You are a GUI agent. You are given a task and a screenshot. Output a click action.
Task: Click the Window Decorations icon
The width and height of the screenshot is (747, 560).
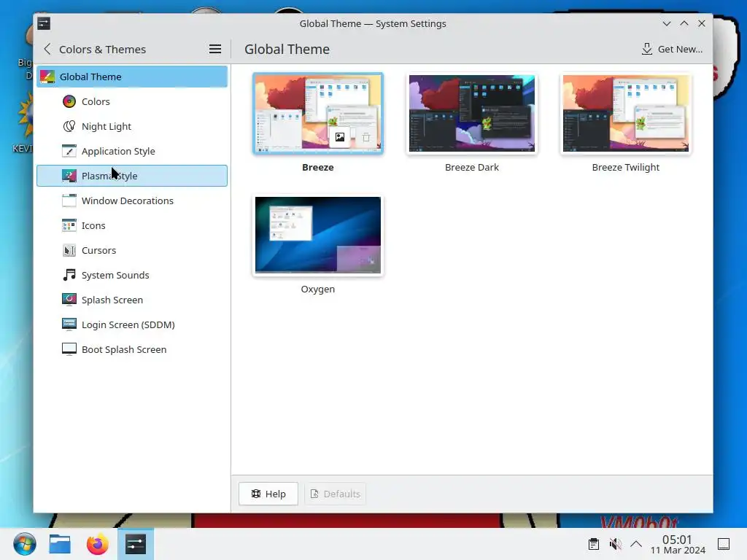tap(69, 201)
